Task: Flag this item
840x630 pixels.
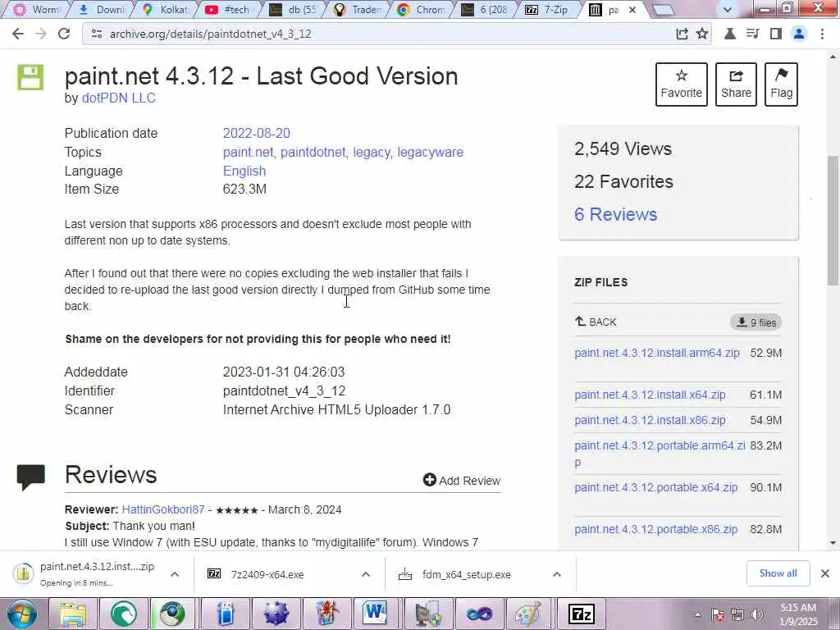Action: click(781, 84)
